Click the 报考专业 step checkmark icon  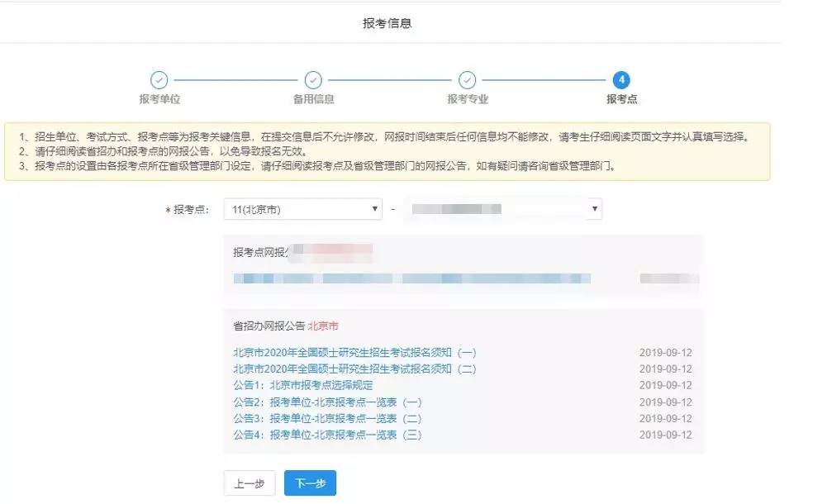(x=468, y=80)
